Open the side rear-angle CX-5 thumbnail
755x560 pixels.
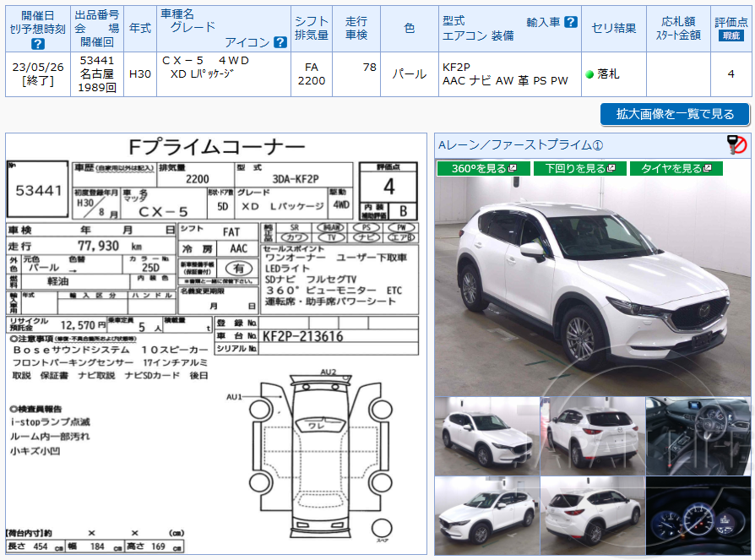click(x=591, y=515)
